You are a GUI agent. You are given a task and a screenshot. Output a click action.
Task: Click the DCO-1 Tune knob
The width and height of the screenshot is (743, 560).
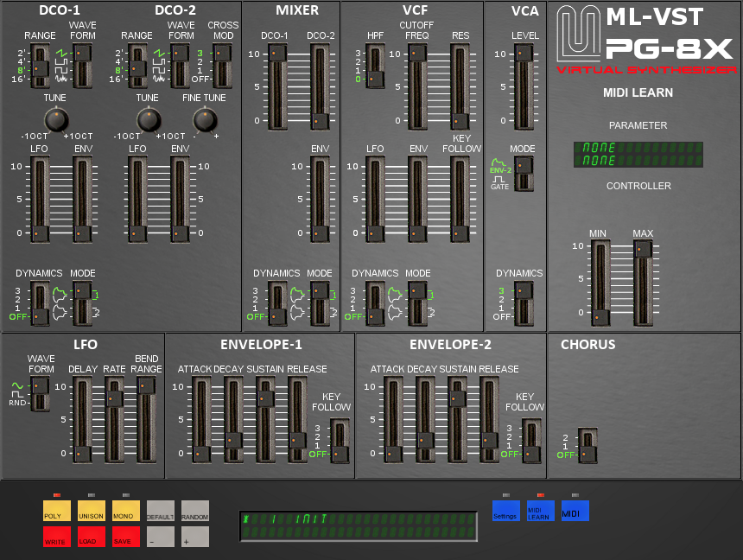click(55, 118)
